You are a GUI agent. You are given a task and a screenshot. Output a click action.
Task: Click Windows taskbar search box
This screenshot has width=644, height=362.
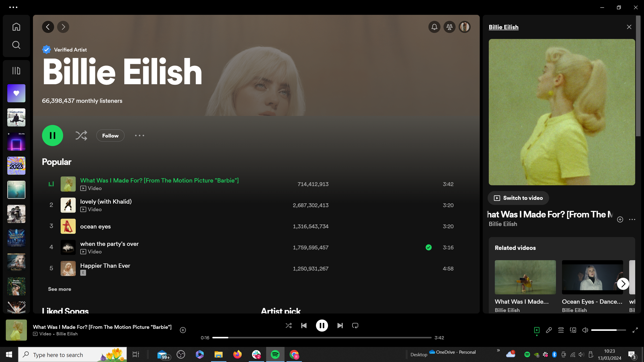[x=72, y=355]
